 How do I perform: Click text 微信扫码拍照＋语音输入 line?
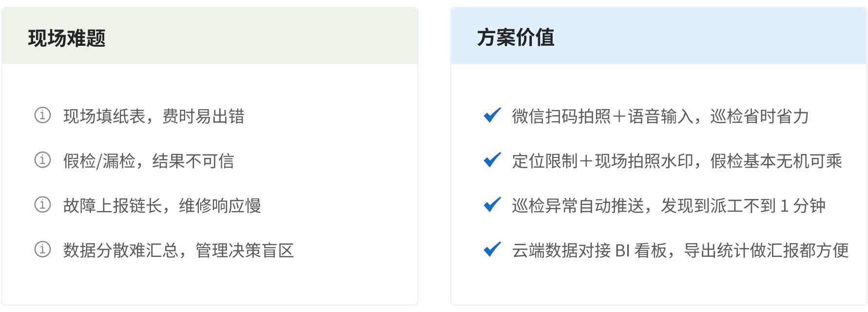coord(660,116)
